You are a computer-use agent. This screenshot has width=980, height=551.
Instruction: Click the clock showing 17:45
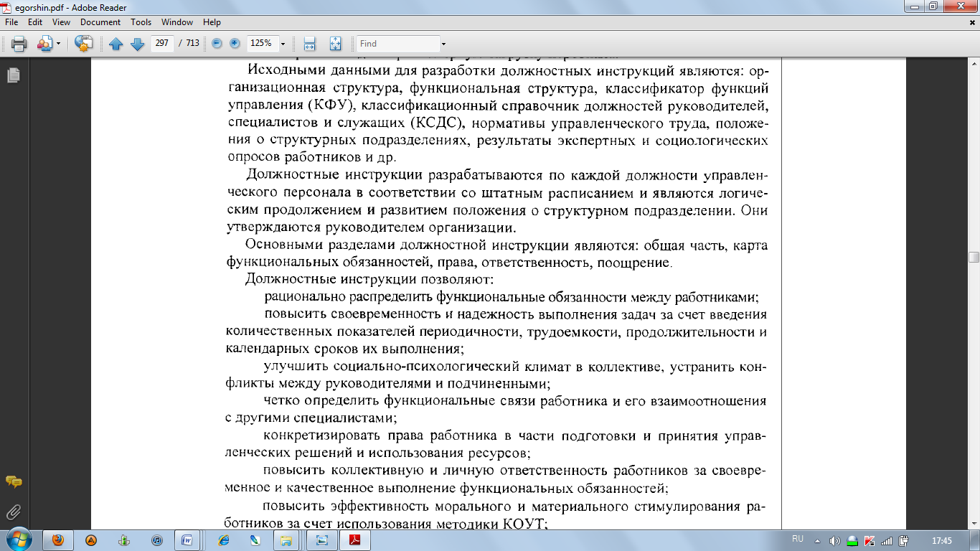click(941, 540)
